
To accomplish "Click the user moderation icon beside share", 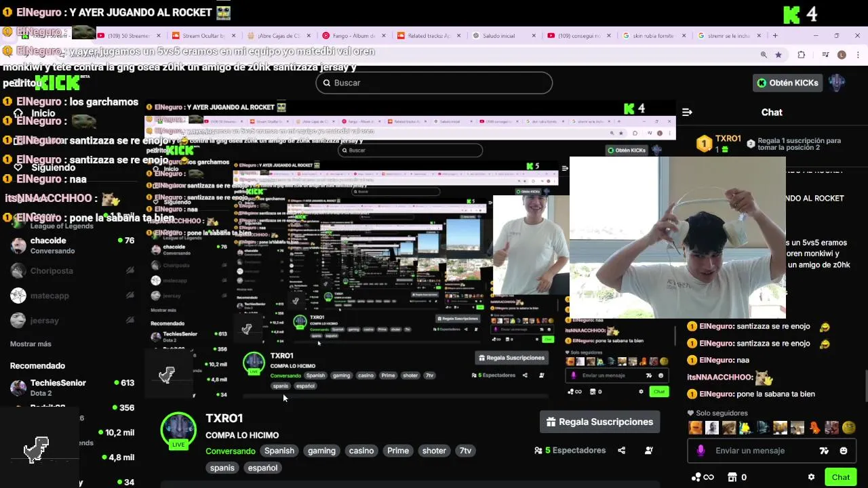I will (x=648, y=450).
